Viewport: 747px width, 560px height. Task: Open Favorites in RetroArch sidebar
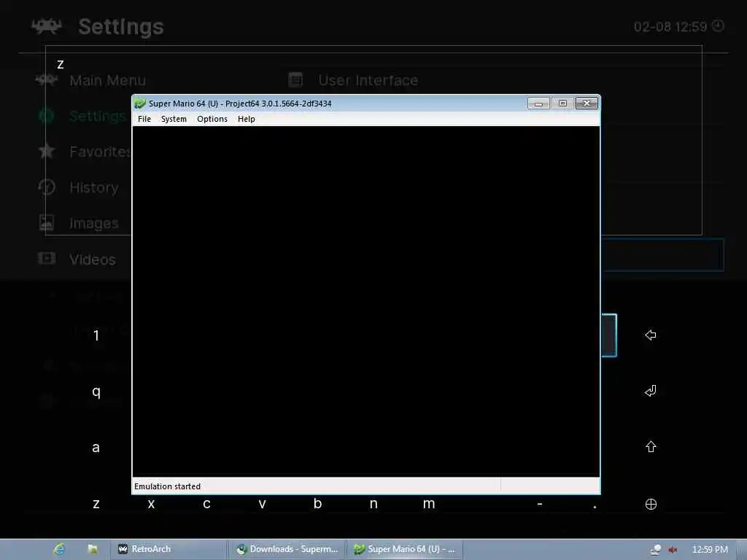(100, 152)
